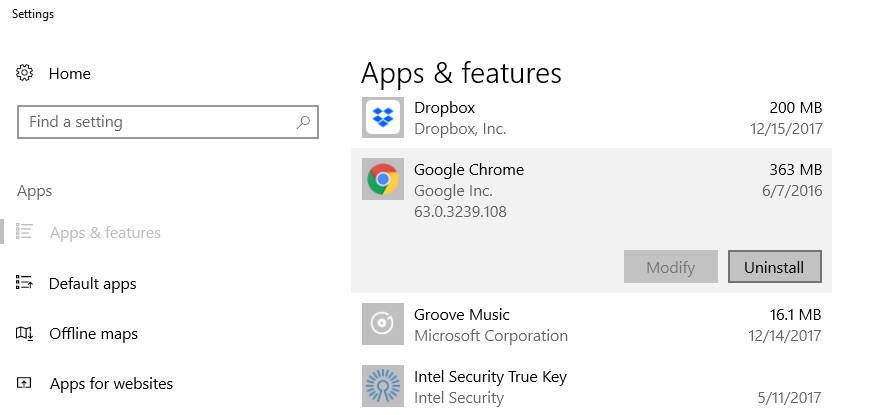
Task: Select the Dropbox app icon
Action: pyautogui.click(x=383, y=117)
